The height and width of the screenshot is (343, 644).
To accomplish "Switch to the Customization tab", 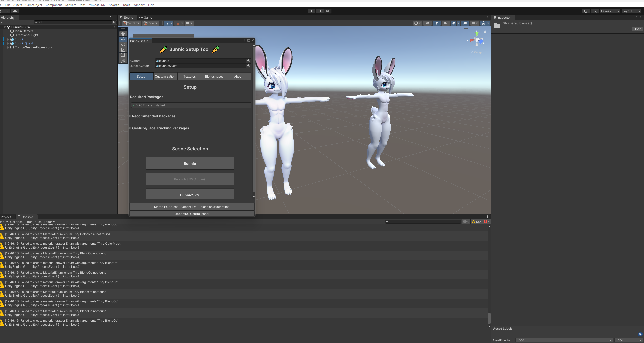I will coord(165,77).
